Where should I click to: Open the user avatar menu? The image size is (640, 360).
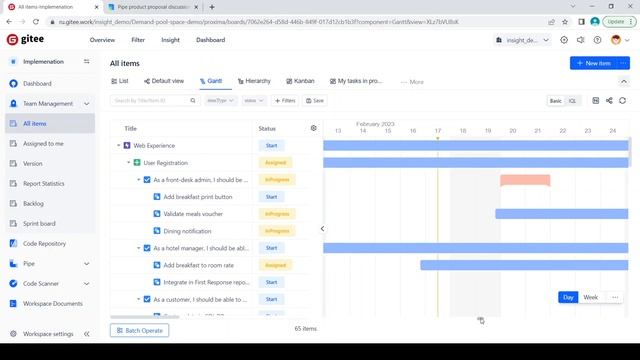[x=620, y=40]
